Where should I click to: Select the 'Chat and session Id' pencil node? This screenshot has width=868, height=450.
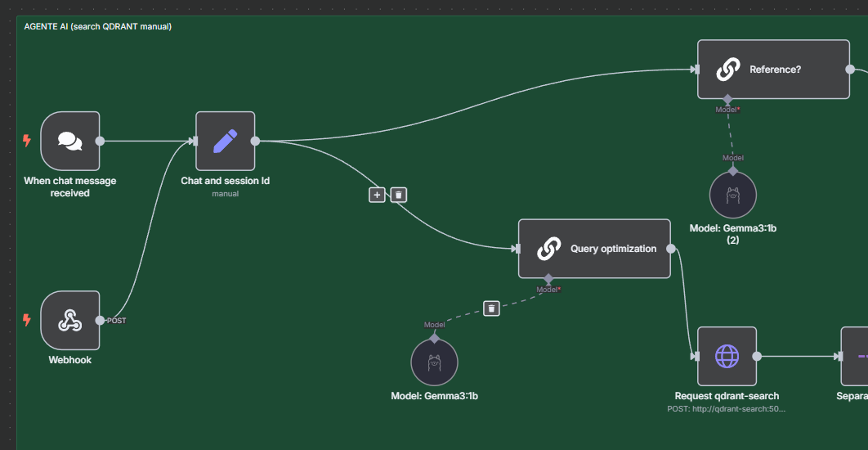pos(226,141)
